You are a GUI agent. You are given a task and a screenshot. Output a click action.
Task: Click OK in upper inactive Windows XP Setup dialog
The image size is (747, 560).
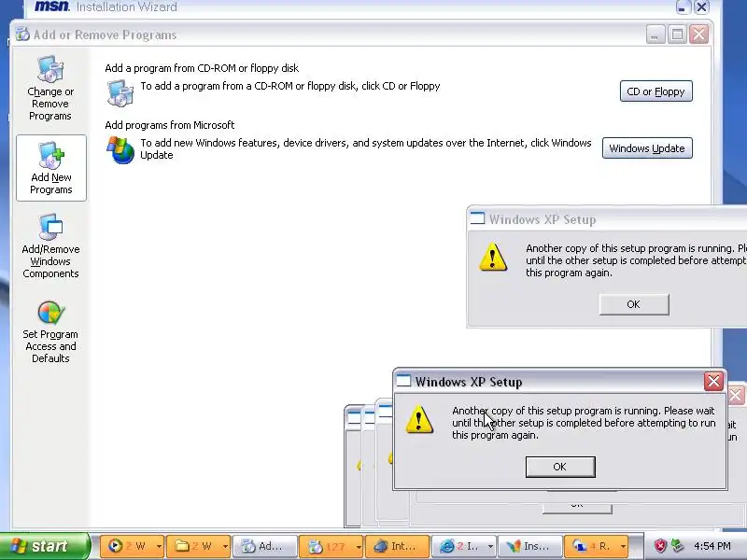pyautogui.click(x=634, y=304)
